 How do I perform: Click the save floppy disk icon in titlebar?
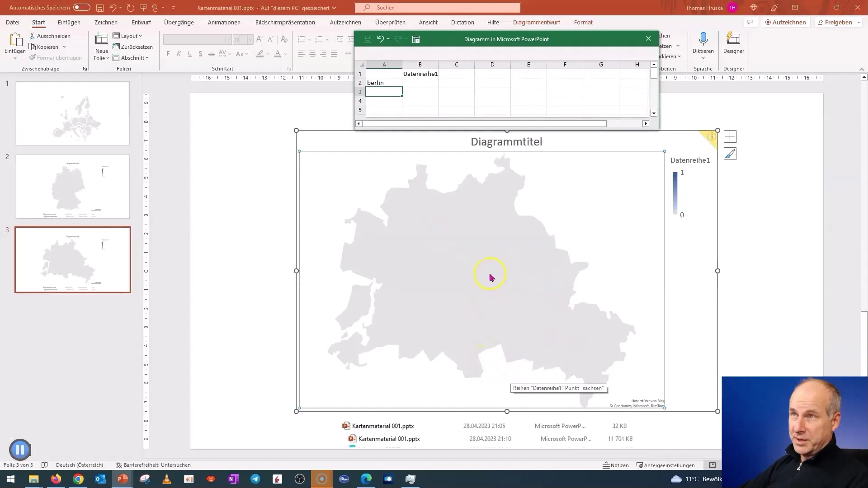tap(99, 8)
